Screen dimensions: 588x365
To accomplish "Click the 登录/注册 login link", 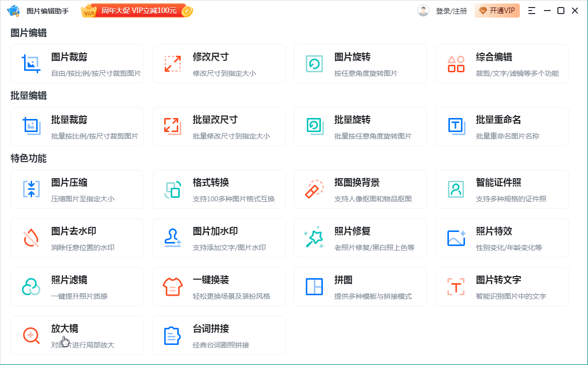I will click(451, 11).
